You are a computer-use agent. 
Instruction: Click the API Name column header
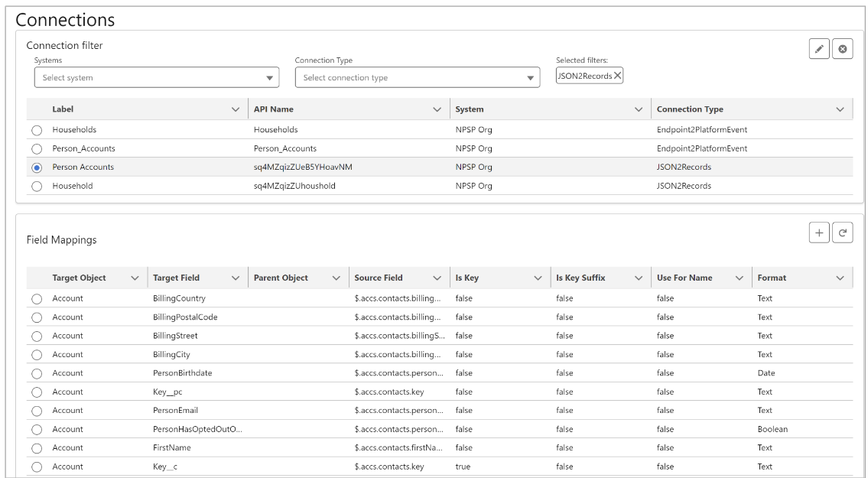click(x=274, y=109)
